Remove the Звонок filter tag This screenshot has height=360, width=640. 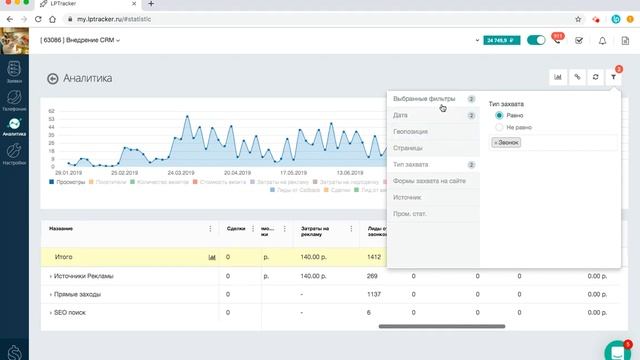(x=496, y=142)
